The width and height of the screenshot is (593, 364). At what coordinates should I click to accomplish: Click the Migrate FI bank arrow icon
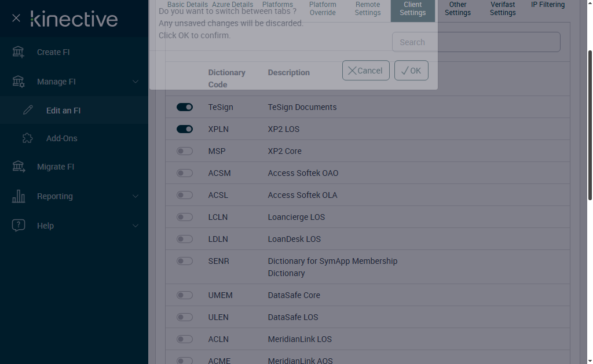18,167
